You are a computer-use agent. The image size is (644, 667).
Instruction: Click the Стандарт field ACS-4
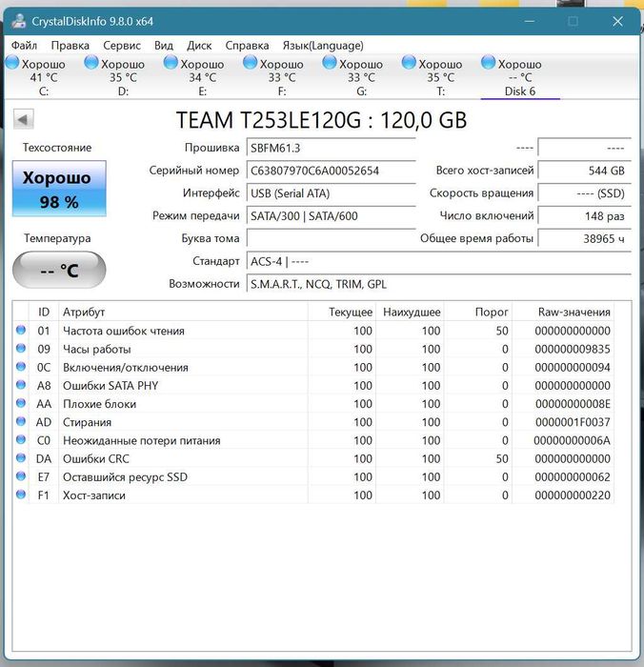click(439, 261)
